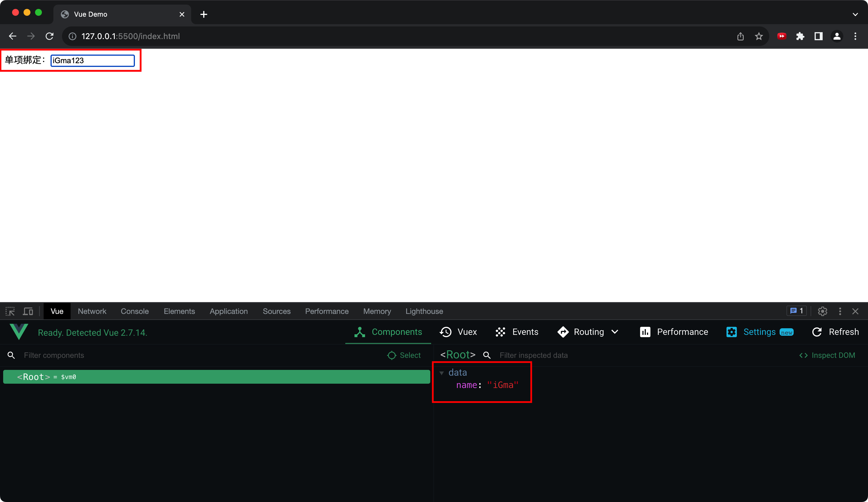Expand the Routing dropdown
The width and height of the screenshot is (868, 502).
coord(615,332)
